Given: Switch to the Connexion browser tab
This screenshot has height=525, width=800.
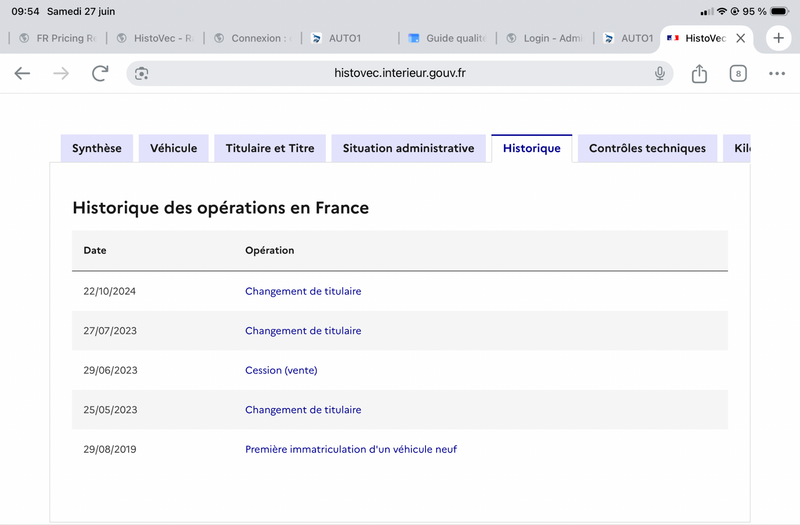Looking at the screenshot, I should coord(253,38).
